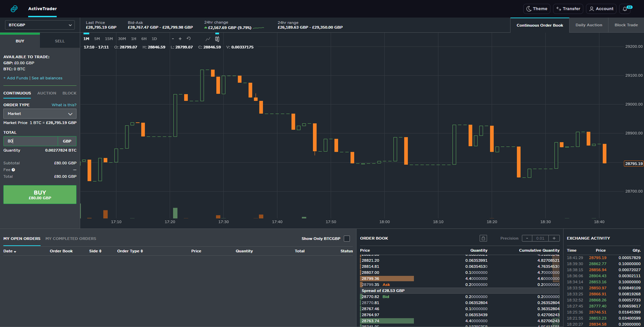This screenshot has width=644, height=327.
Task: Select the 28799.36 ask row in order book
Action: [x=460, y=279]
